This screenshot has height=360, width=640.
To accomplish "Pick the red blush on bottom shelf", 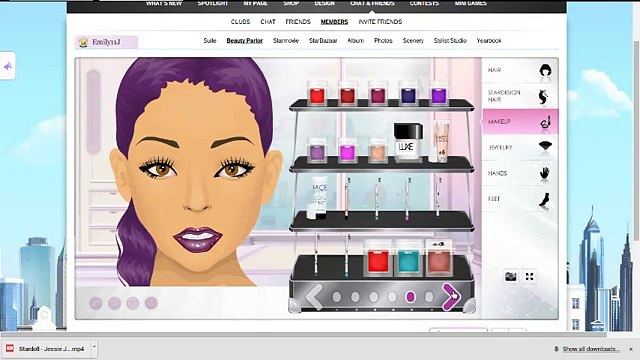I will tap(378, 257).
